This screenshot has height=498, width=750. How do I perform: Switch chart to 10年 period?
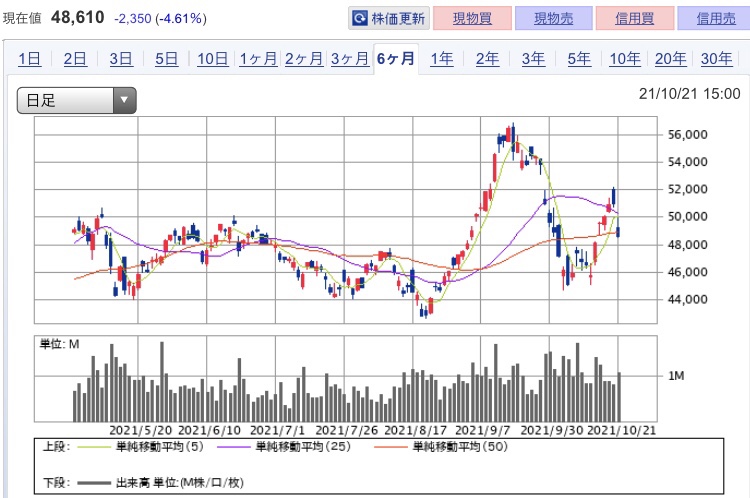point(625,59)
